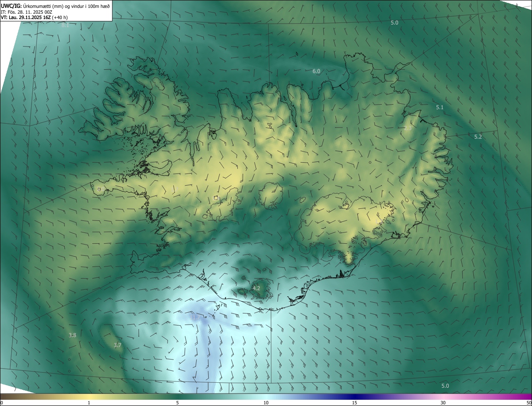
Task: Click the 8.1 value label on the map
Action: tap(65, 25)
